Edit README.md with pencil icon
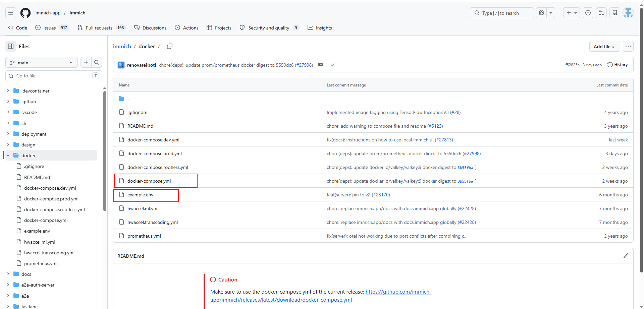The width and height of the screenshot is (644, 309). 626,256
